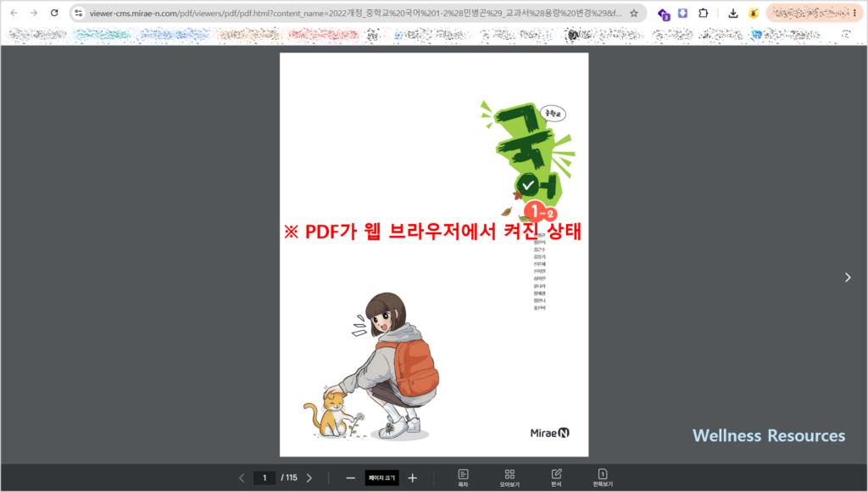Open Chrome three-dot menu

click(x=854, y=13)
